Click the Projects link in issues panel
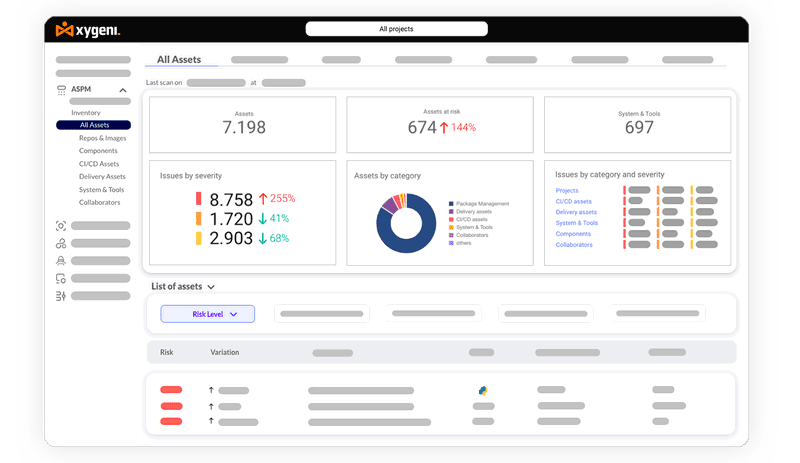 pos(567,190)
